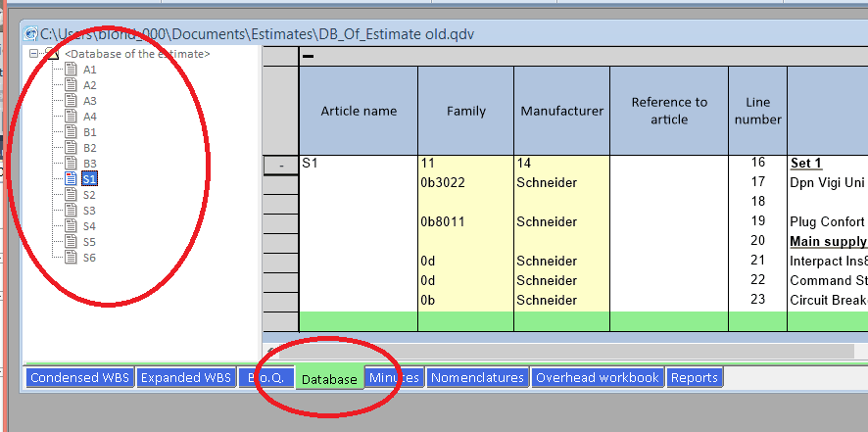Click the application icon in title bar
This screenshot has width=868, height=432.
tap(29, 34)
